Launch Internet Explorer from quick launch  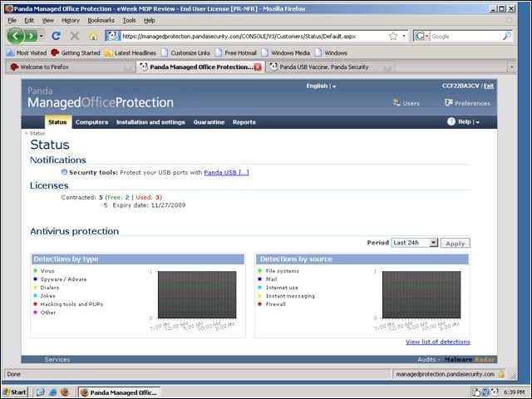52,392
